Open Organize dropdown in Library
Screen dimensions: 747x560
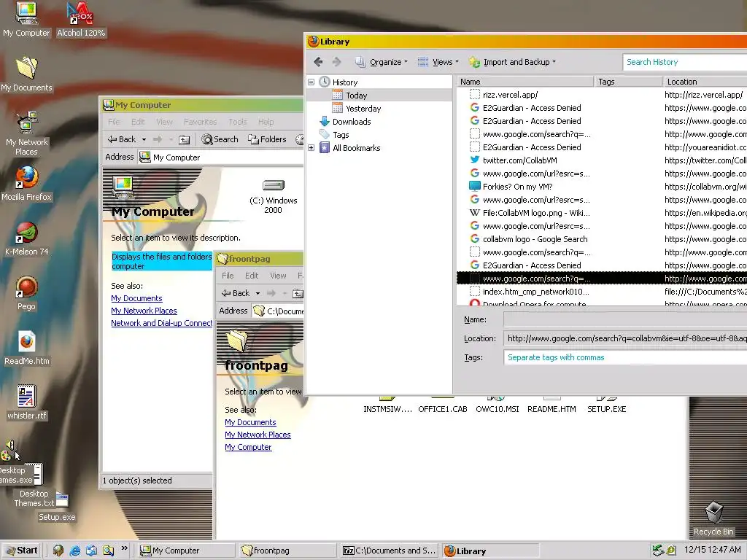pyautogui.click(x=382, y=62)
